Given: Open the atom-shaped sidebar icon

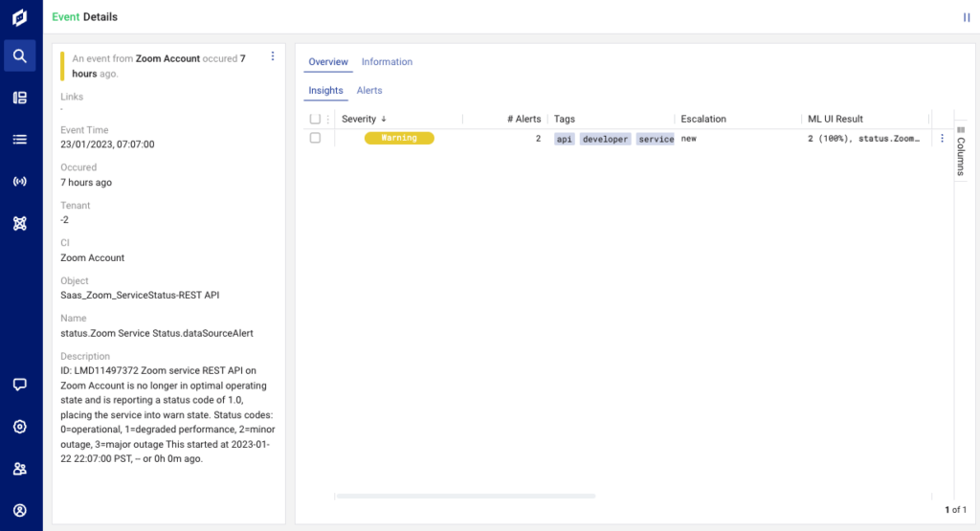Looking at the screenshot, I should point(20,223).
